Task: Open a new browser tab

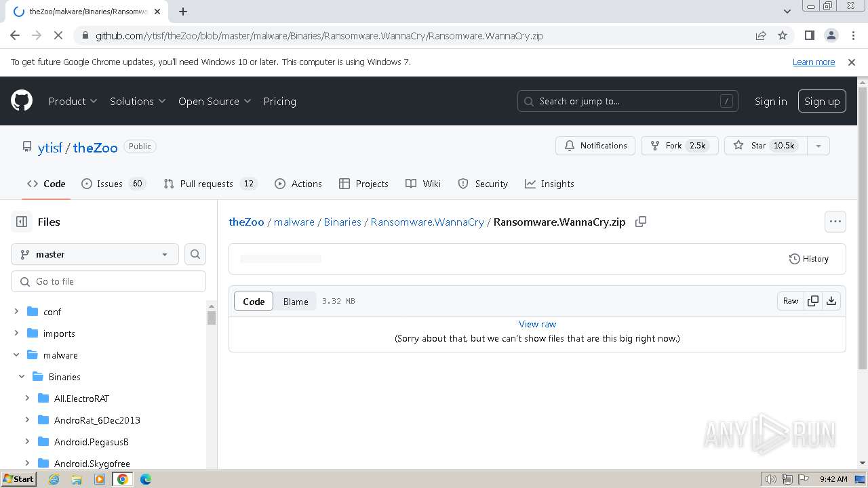Action: 183,12
